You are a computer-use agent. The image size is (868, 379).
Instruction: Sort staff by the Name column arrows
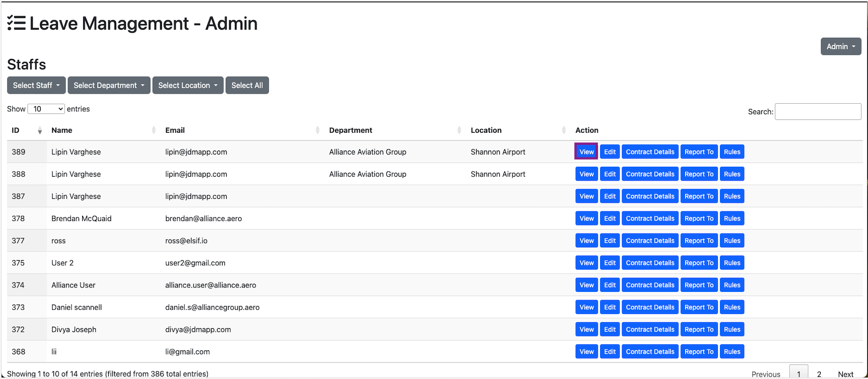[x=154, y=130]
